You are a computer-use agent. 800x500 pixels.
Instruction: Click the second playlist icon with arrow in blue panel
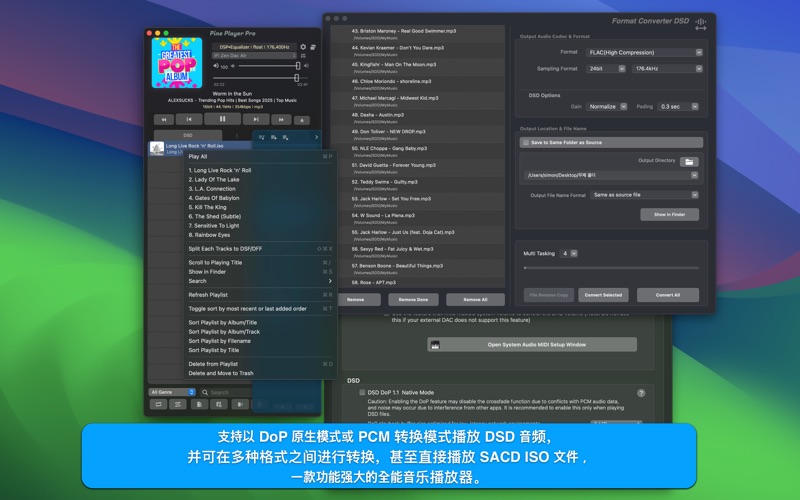(273, 137)
